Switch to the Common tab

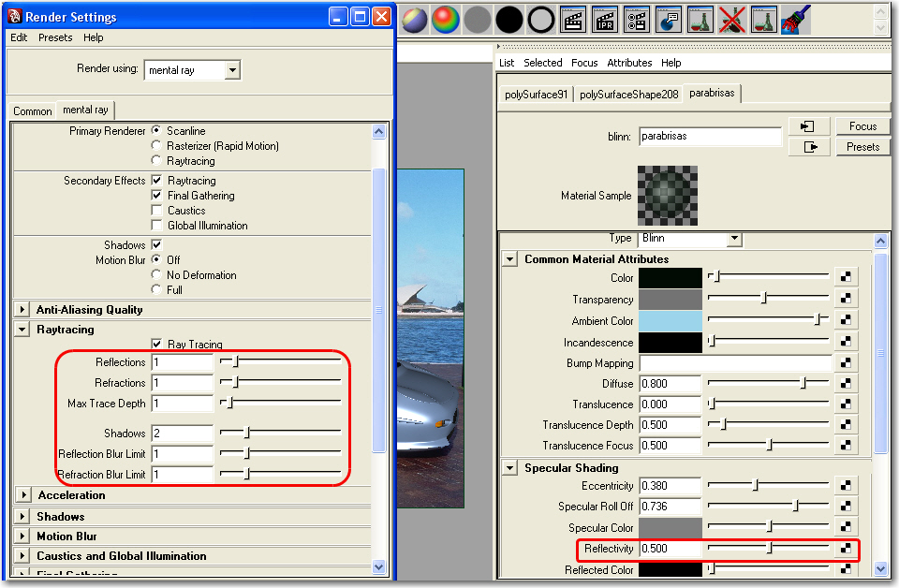point(32,110)
